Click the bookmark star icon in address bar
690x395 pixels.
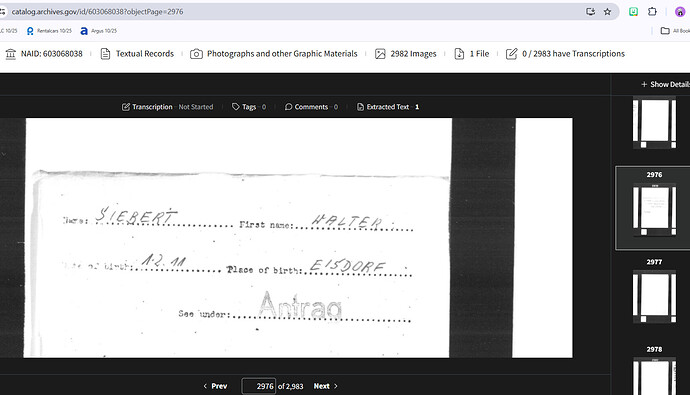tap(607, 12)
